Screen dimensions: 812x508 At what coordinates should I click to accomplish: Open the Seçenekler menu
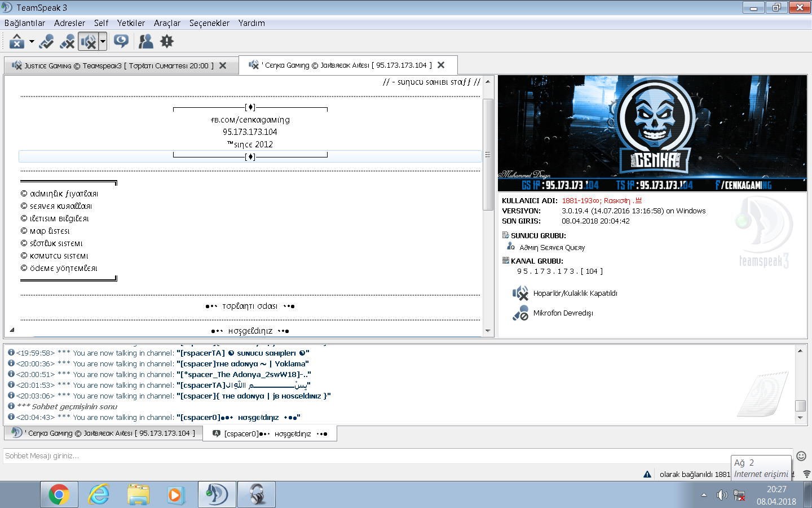[x=209, y=23]
